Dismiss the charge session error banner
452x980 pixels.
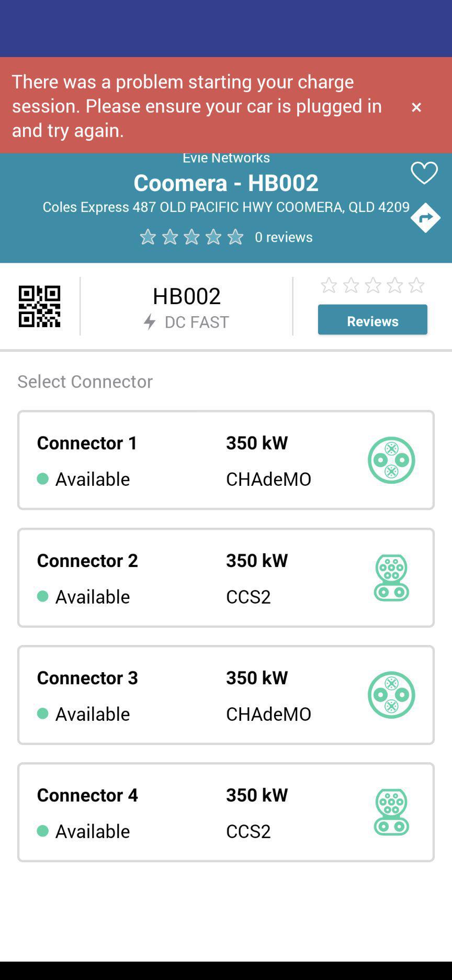point(416,107)
